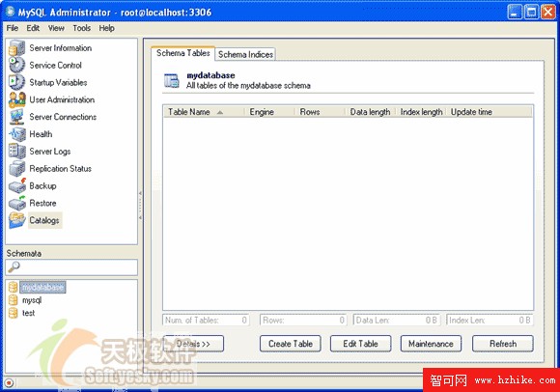560x392 pixels.
Task: Click the Service Control gear icon
Action: pyautogui.click(x=16, y=65)
